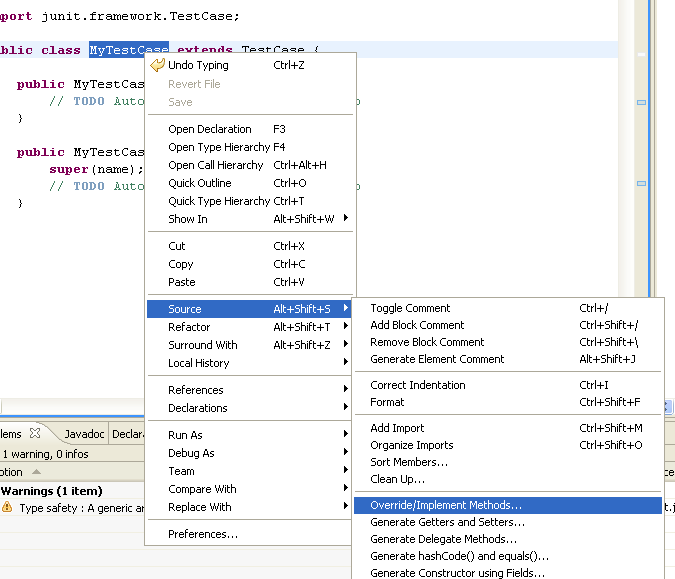Choose Open Declaration from the context menu
The image size is (675, 579).
click(249, 129)
